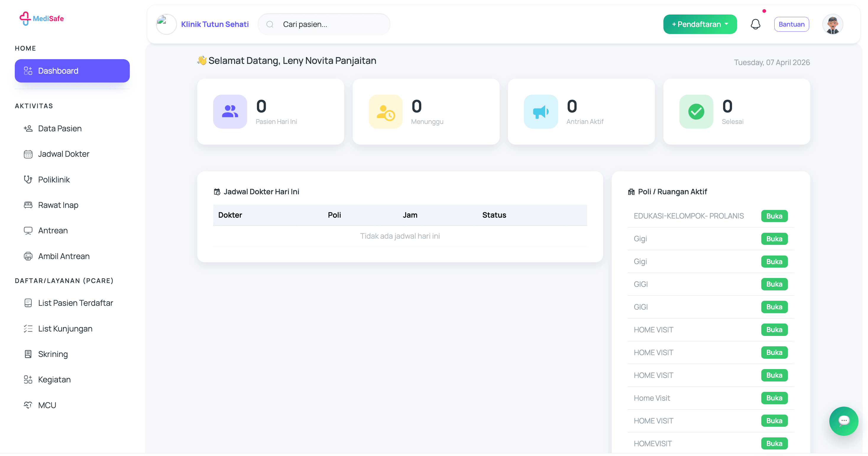The height and width of the screenshot is (456, 868).
Task: Click Buka badge for EDUKASI-KELOMPOK-PROLANIS
Action: pyautogui.click(x=774, y=216)
